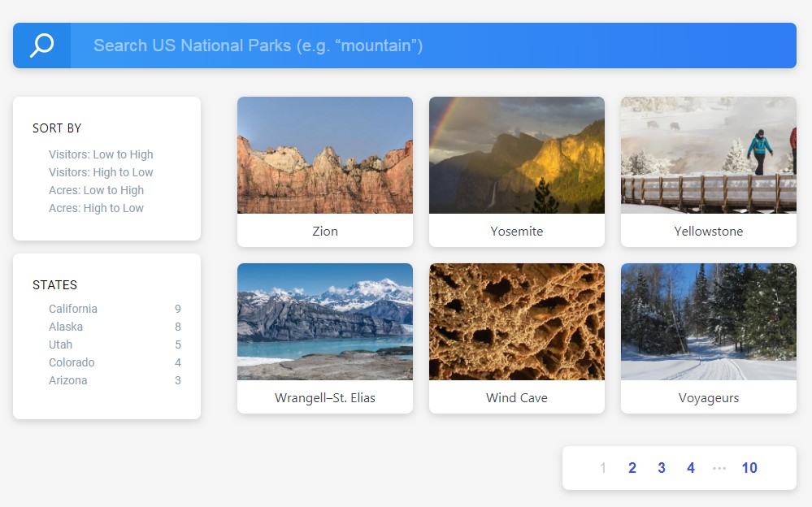This screenshot has width=812, height=507.
Task: Sort by Acres: High to Low
Action: click(97, 208)
